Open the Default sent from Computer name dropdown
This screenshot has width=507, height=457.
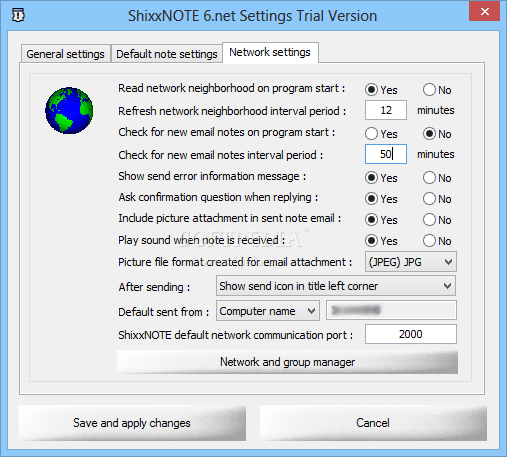[x=268, y=311]
